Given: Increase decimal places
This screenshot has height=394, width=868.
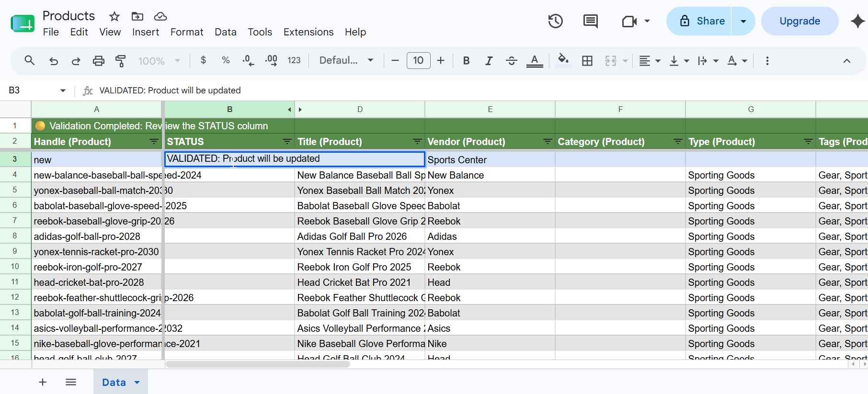Looking at the screenshot, I should click(x=271, y=60).
